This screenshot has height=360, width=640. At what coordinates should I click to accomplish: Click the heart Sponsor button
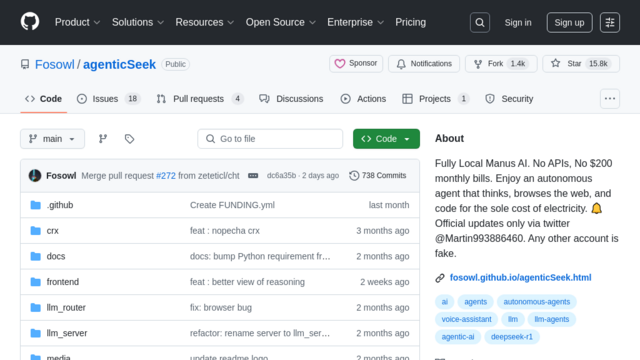point(356,64)
